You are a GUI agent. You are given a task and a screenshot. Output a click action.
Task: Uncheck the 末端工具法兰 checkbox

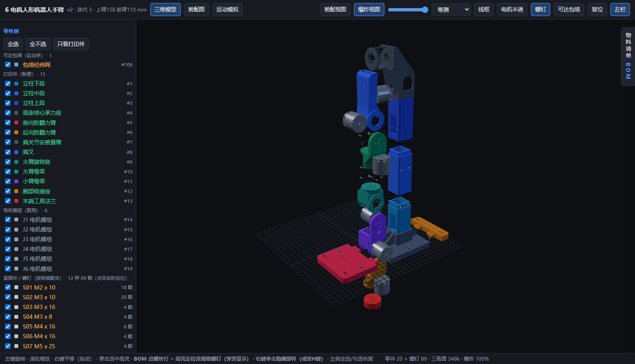pos(8,201)
